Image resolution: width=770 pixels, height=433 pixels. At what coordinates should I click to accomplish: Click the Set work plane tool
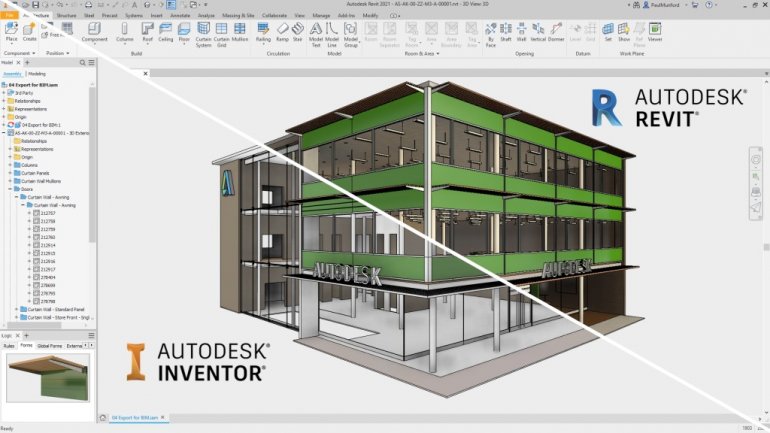[x=608, y=32]
